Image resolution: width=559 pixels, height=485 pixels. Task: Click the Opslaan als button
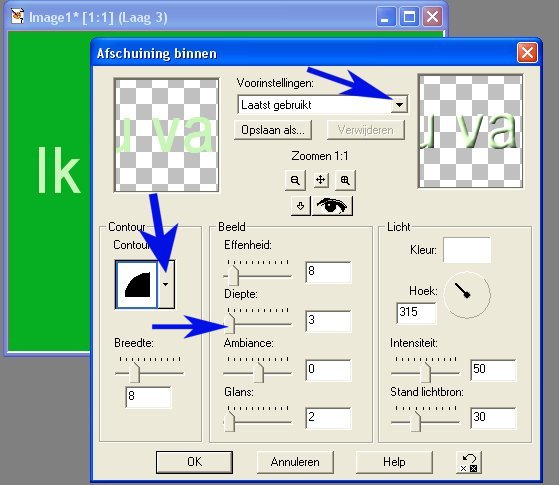click(273, 130)
